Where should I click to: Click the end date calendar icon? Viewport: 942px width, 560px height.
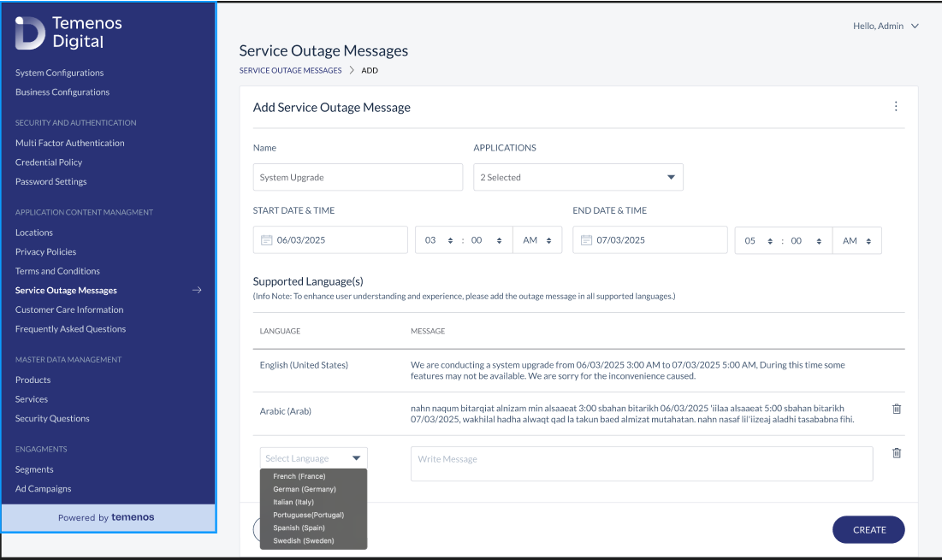(x=586, y=240)
